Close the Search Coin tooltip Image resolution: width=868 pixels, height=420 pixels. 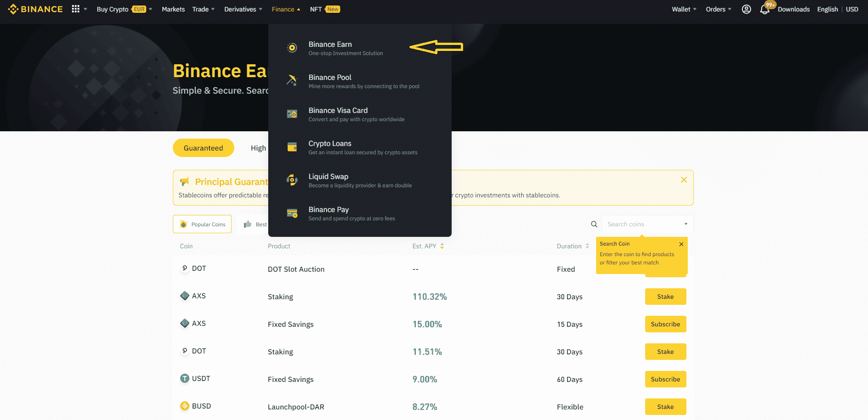click(681, 244)
